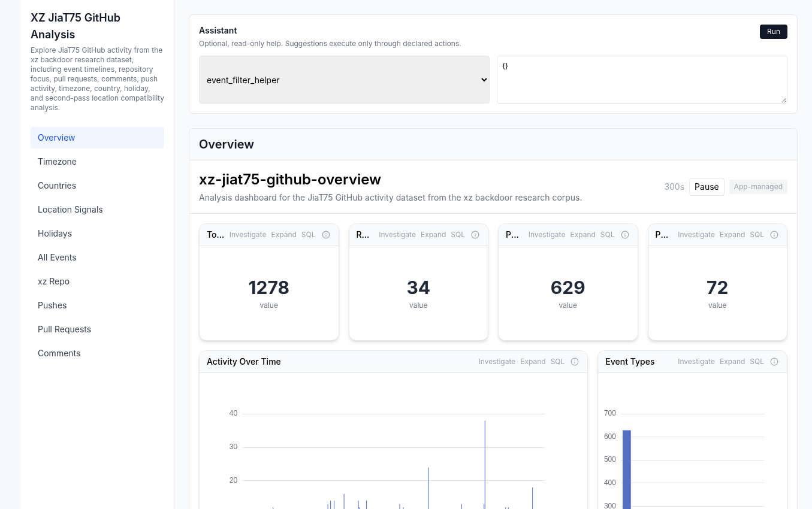Click the Event Types title
Screen dimensions: 812x509
point(630,362)
